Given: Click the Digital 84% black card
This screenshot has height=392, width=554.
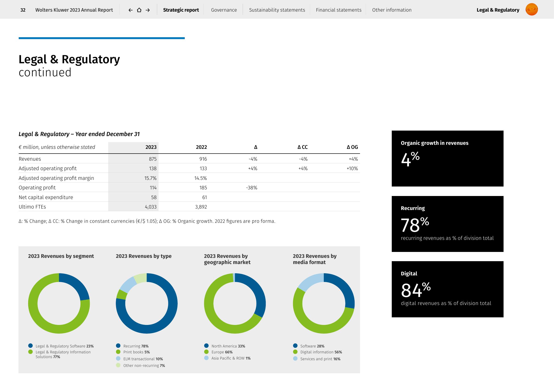Looking at the screenshot, I should click(447, 289).
